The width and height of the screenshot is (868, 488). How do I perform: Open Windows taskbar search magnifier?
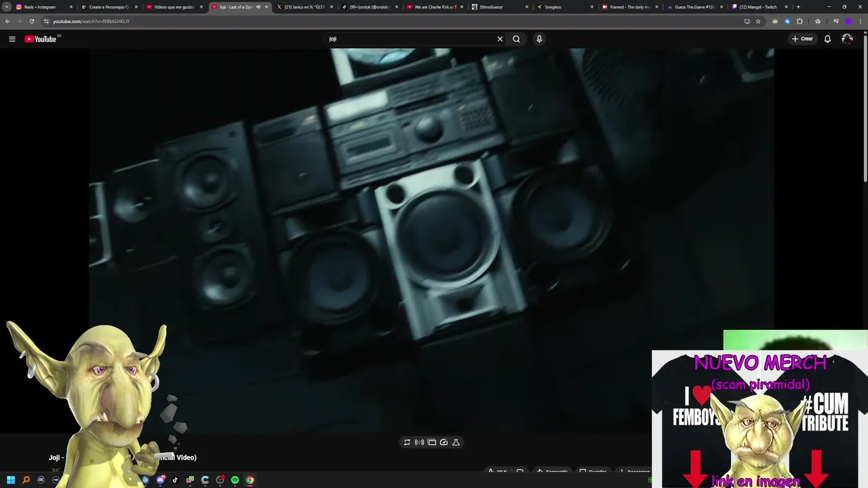[26, 480]
